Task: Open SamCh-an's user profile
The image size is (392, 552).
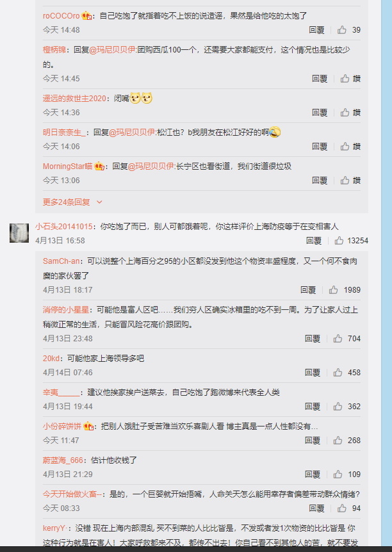Action: pyautogui.click(x=61, y=261)
